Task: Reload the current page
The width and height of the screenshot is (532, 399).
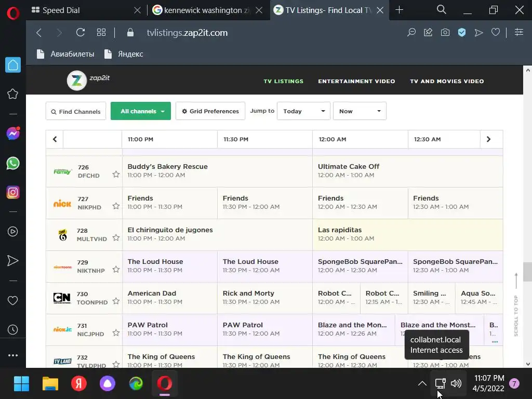Action: [81, 33]
